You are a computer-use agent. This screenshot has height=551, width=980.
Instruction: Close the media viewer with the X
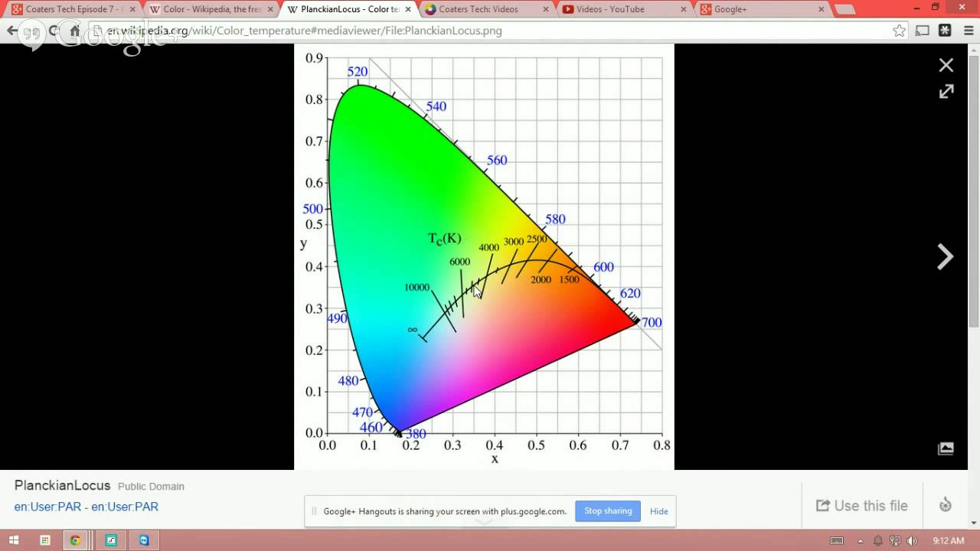tap(946, 65)
